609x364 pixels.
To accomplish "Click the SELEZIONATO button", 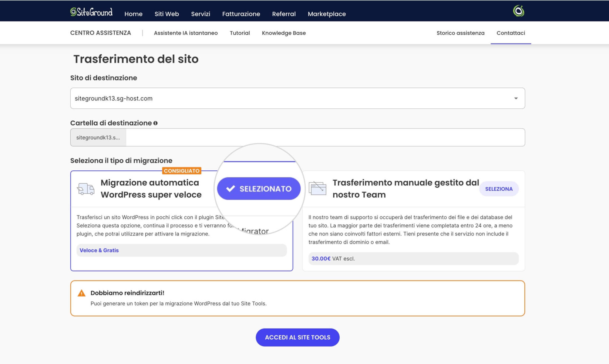I will coord(259,188).
